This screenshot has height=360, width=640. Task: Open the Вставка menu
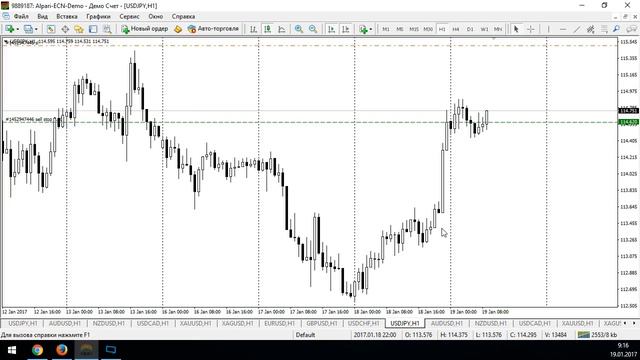point(67,17)
